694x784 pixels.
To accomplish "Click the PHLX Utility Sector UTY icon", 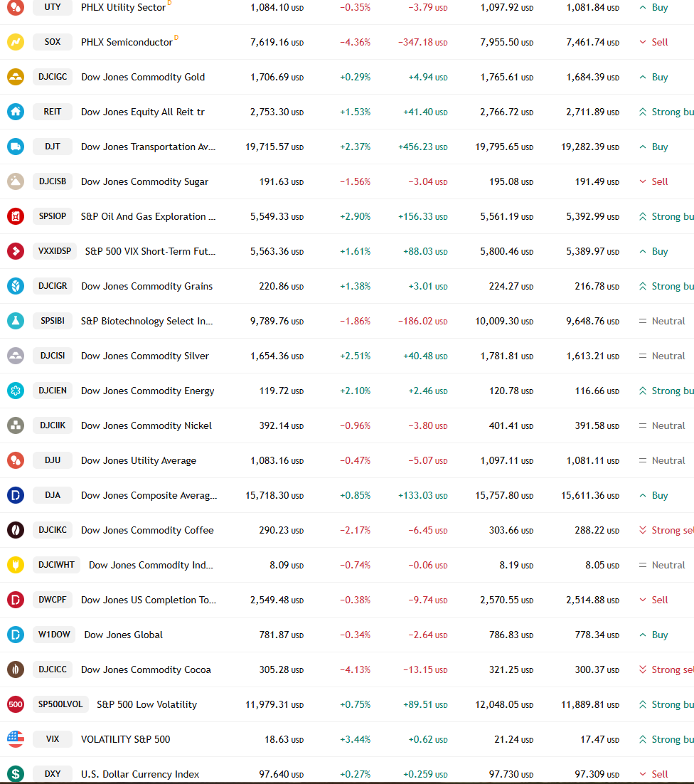I will click(x=16, y=7).
